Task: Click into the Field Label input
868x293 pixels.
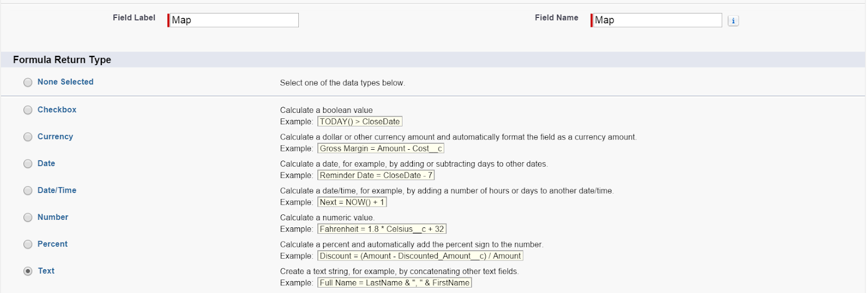Action: click(x=234, y=20)
